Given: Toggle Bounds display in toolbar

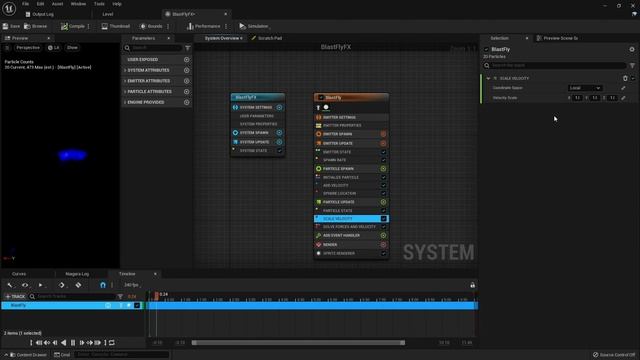Looking at the screenshot, I should 151,26.
